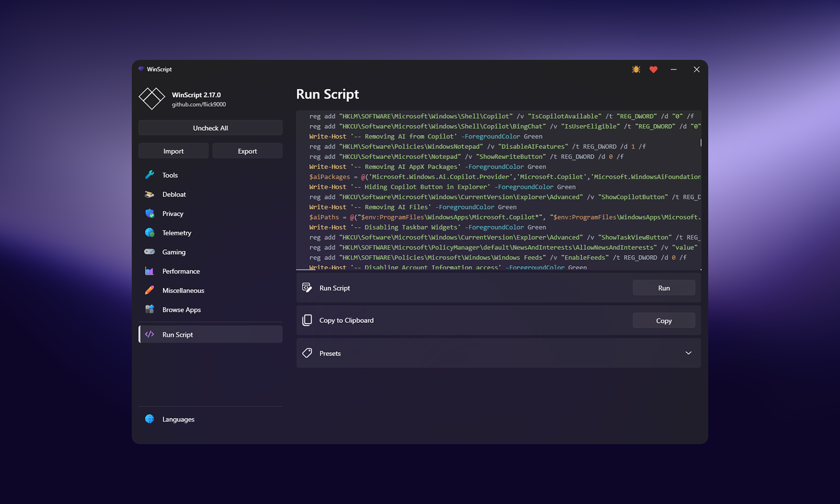This screenshot has width=840, height=504.
Task: Go to the Privacy page
Action: 211,214
